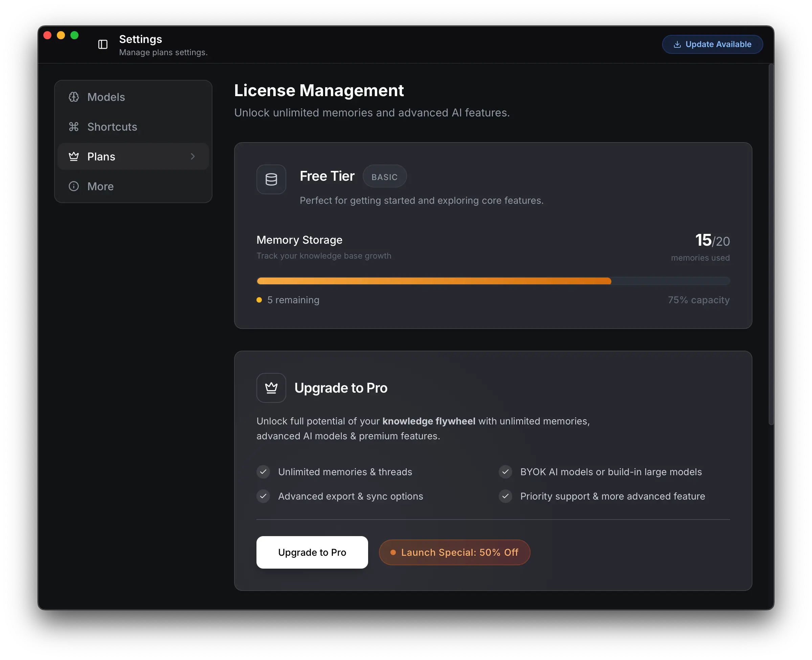Click the crown icon beside Plans
The width and height of the screenshot is (812, 660).
tap(74, 156)
